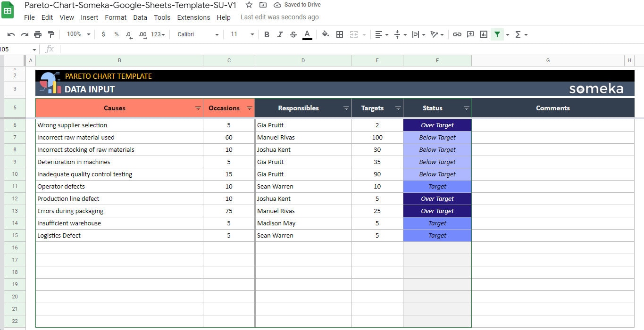Click the Print icon

pyautogui.click(x=37, y=34)
